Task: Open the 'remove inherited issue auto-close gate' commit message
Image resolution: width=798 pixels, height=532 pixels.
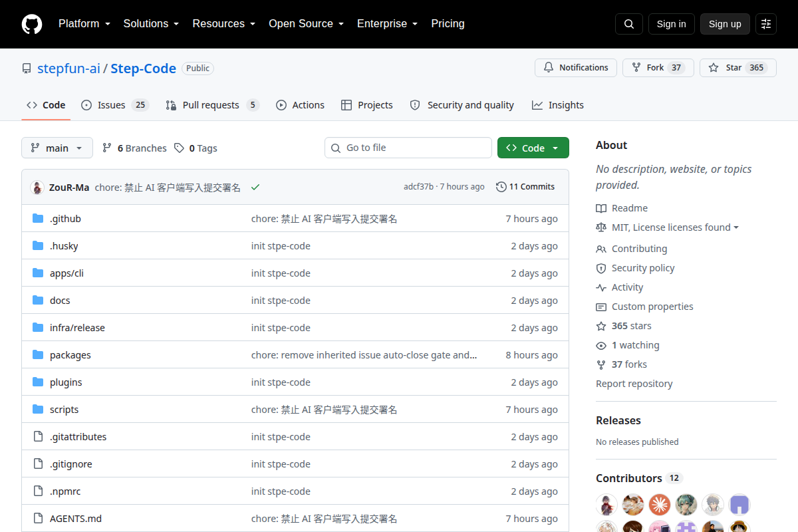Action: 364,355
